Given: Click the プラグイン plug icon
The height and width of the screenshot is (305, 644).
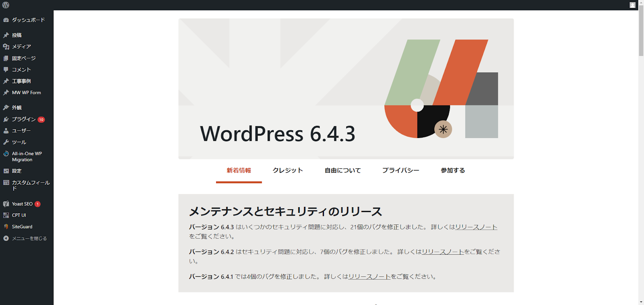Looking at the screenshot, I should pos(6,119).
